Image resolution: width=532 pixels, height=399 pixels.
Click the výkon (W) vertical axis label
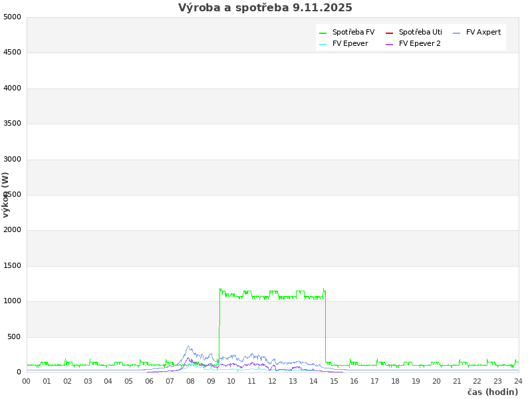point(6,194)
